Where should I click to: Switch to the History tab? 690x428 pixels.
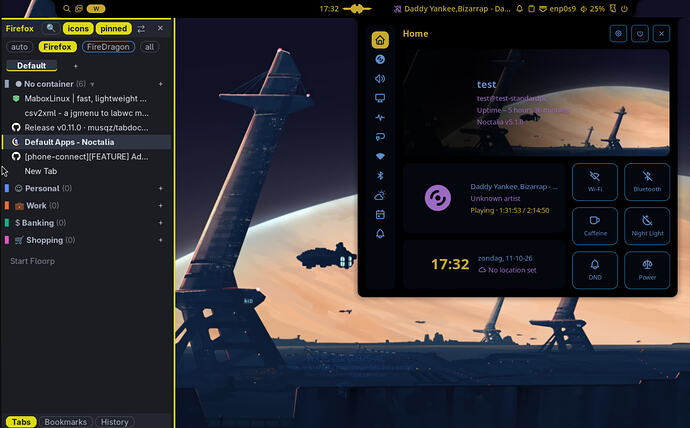pyautogui.click(x=114, y=422)
